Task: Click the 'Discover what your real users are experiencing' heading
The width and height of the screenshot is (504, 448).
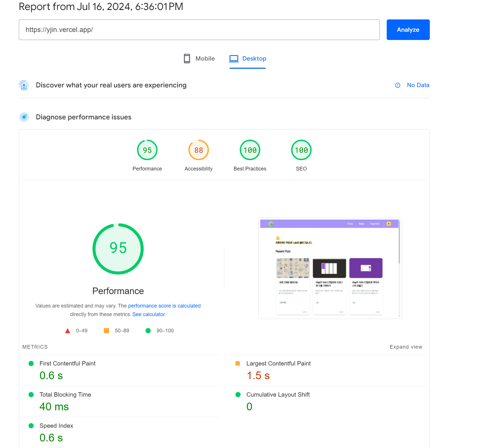Action: tap(111, 85)
